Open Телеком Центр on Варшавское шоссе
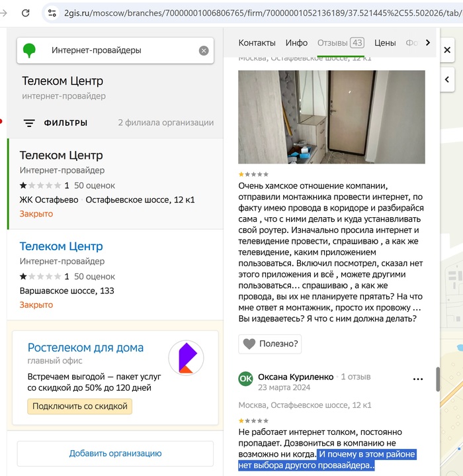This screenshot has width=463, height=476. [x=61, y=246]
